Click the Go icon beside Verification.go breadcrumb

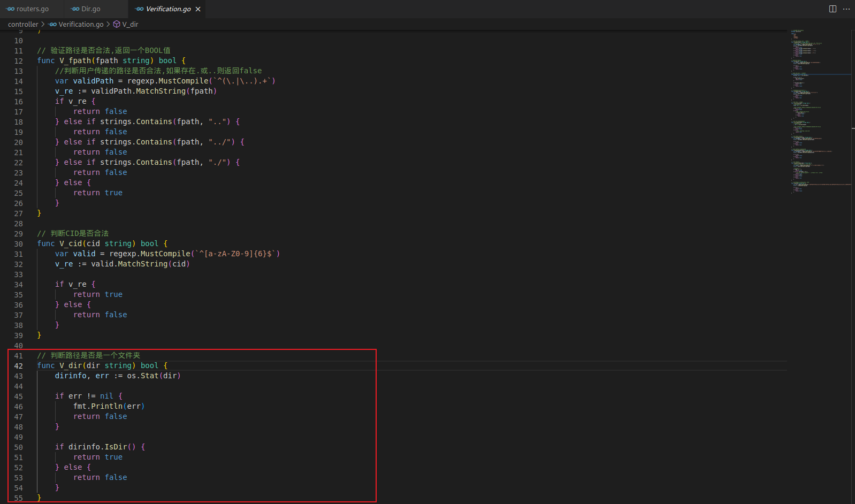(53, 24)
